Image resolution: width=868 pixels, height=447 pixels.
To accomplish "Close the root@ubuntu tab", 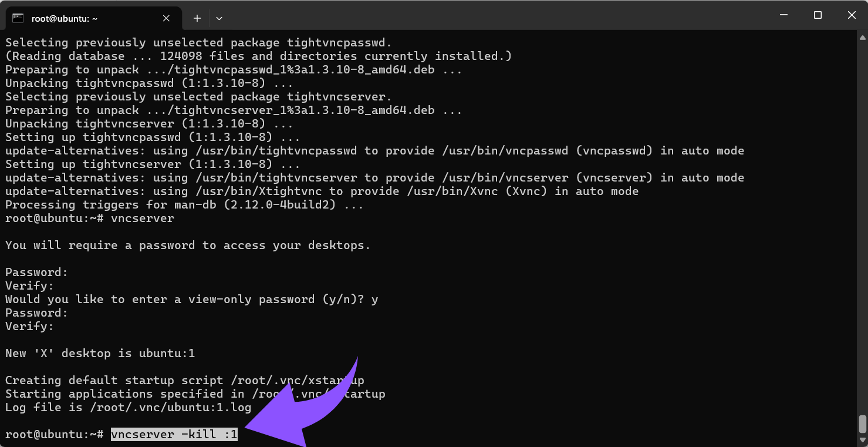I will pyautogui.click(x=166, y=18).
